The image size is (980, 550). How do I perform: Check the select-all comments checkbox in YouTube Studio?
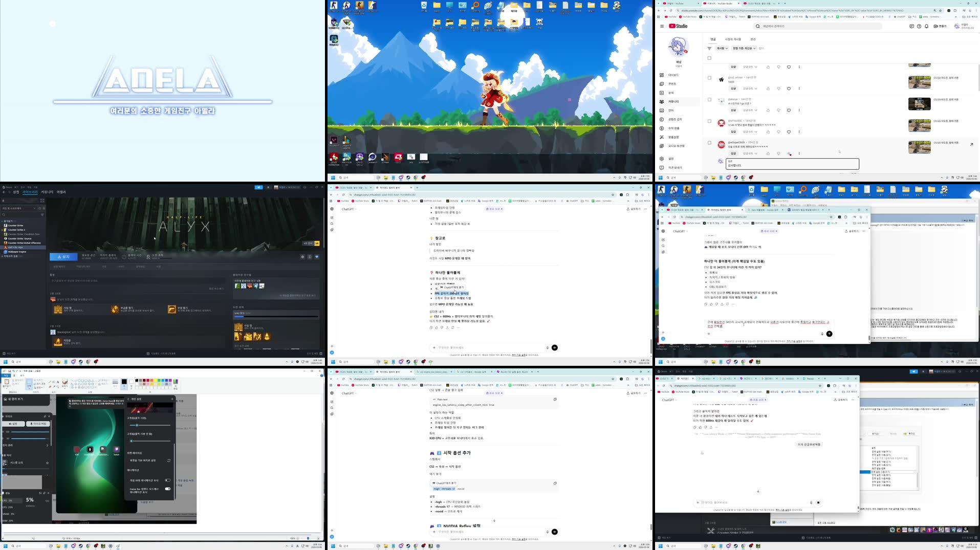(x=710, y=58)
